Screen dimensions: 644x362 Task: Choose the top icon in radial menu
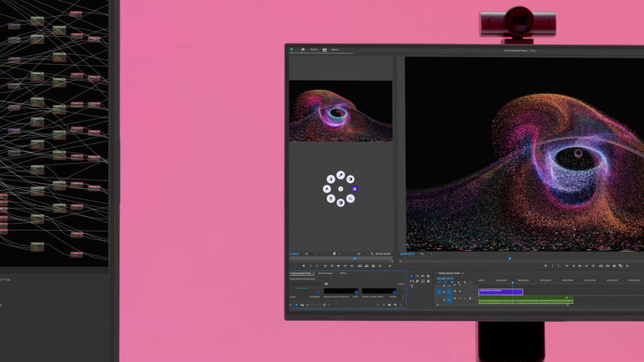(x=340, y=175)
